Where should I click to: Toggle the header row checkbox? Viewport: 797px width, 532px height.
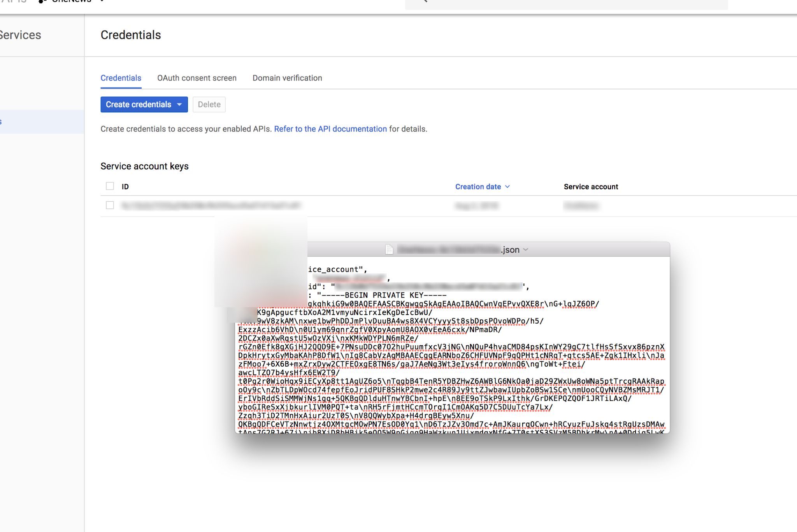[x=109, y=186]
